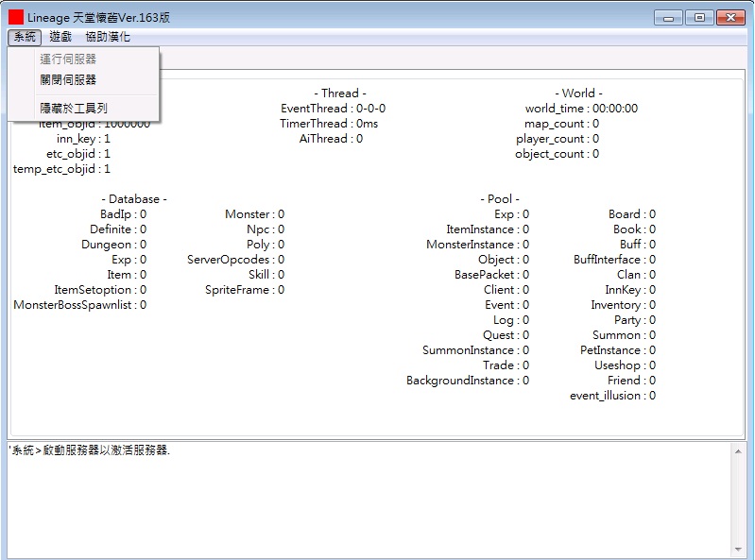The image size is (755, 560).
Task: Click 'BuffInterface : 0' pool entry
Action: pyautogui.click(x=615, y=260)
